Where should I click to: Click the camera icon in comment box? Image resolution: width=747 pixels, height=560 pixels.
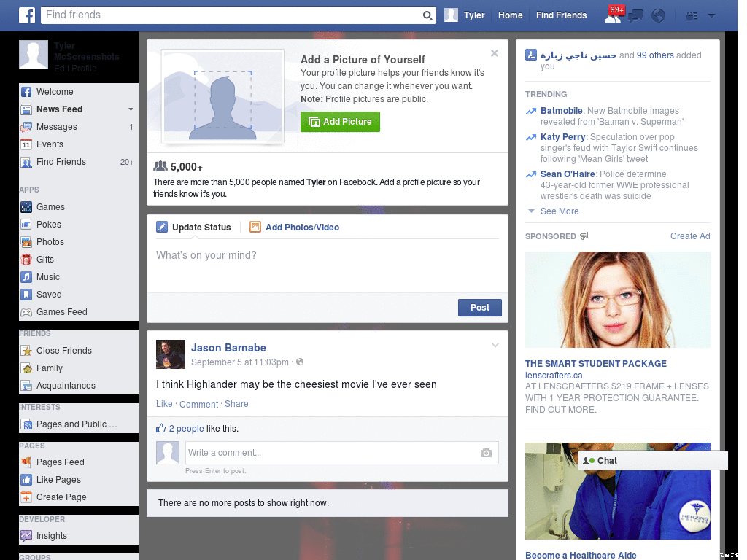(486, 453)
